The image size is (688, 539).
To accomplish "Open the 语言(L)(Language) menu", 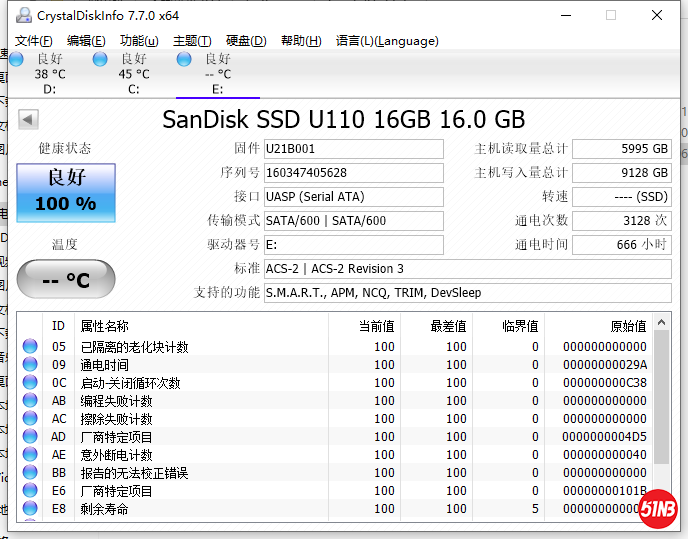I will coord(387,41).
